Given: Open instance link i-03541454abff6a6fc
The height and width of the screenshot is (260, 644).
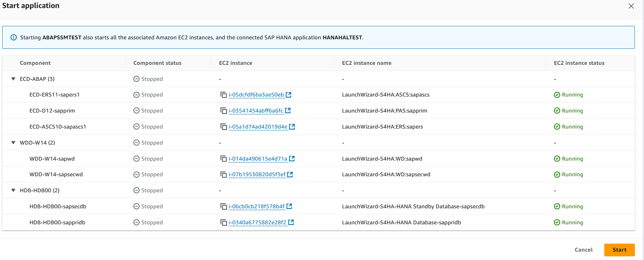Looking at the screenshot, I should coord(256,111).
